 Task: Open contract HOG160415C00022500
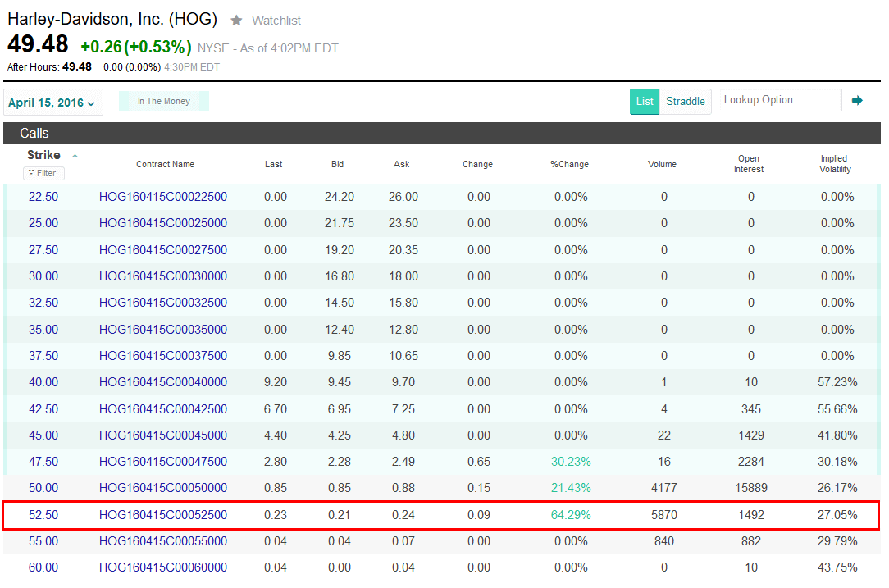[x=163, y=197]
